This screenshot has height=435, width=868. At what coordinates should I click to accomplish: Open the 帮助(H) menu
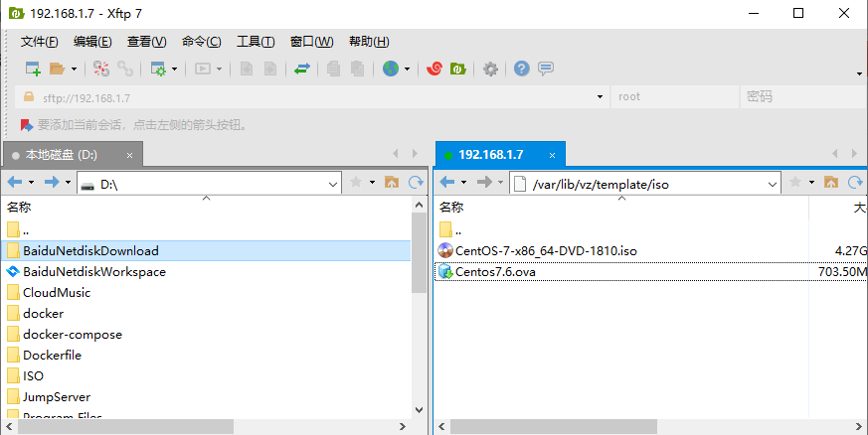point(369,42)
